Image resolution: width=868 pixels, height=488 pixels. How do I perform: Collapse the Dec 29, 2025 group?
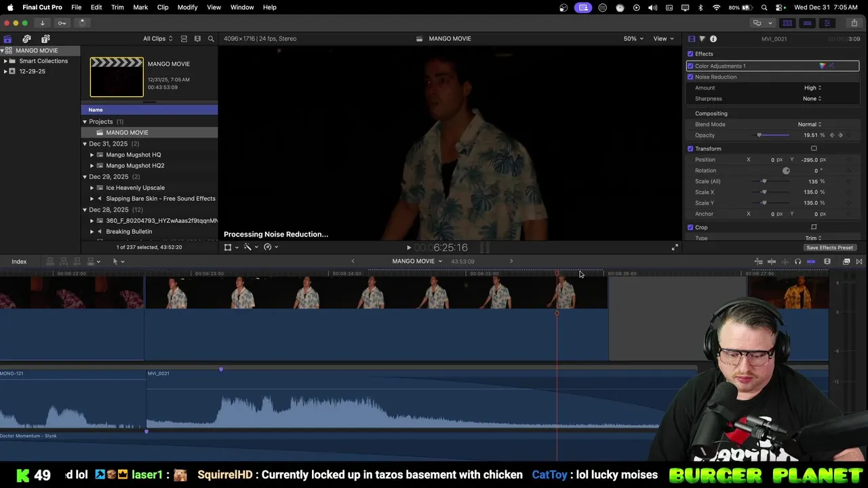coord(85,177)
